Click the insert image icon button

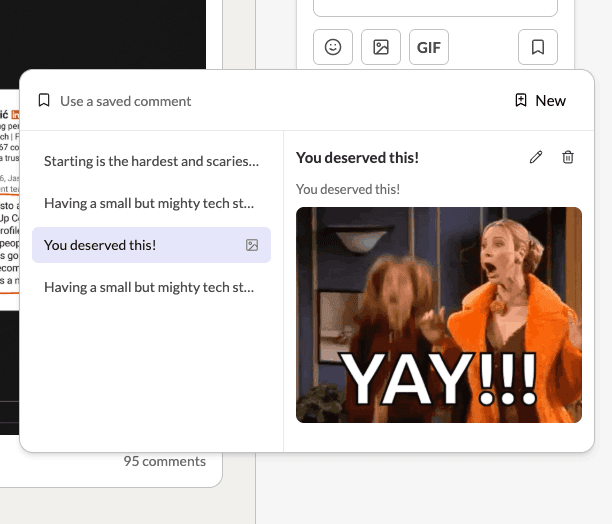(x=381, y=47)
